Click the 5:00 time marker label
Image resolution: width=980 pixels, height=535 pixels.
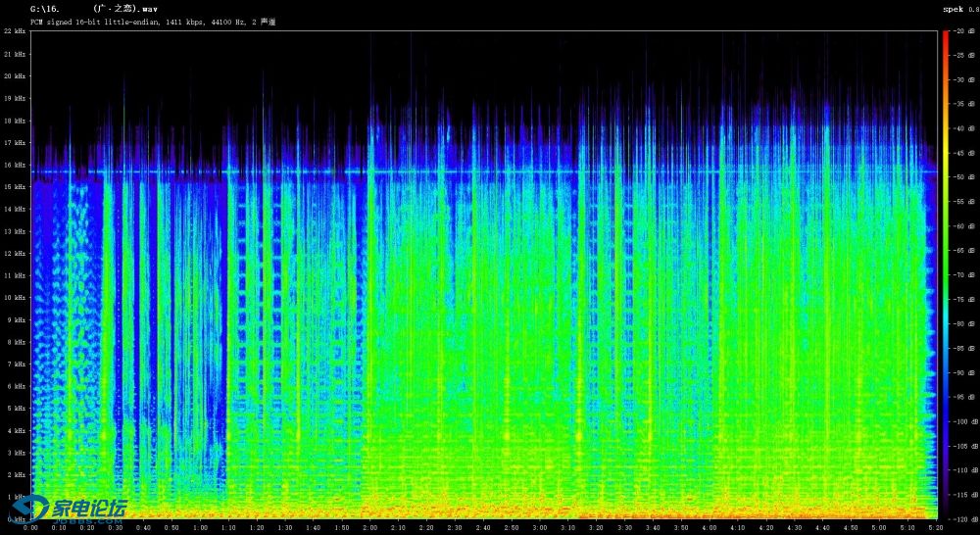click(881, 528)
